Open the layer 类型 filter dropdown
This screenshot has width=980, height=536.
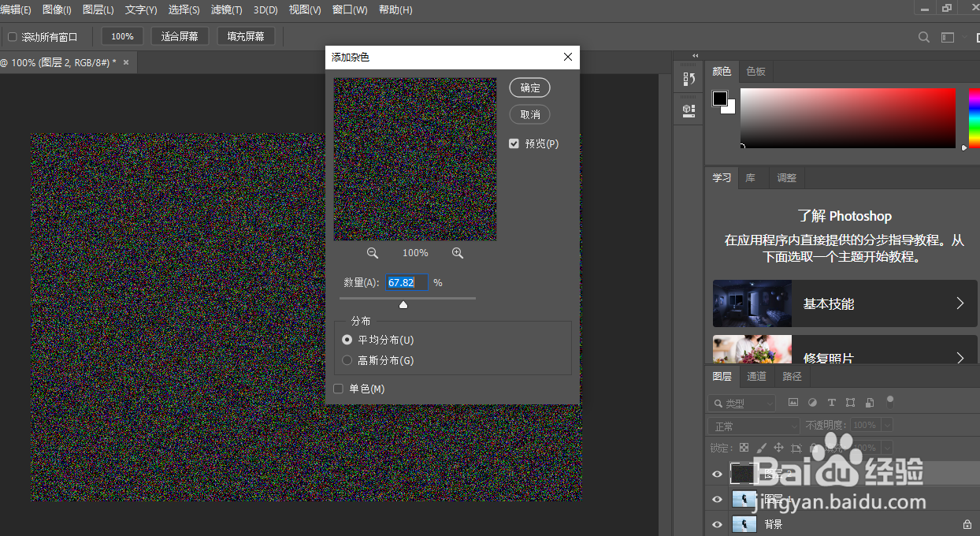point(741,403)
